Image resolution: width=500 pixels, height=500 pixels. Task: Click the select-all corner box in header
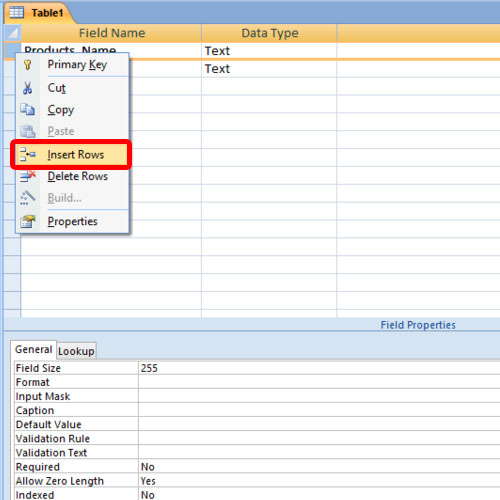pos(12,33)
